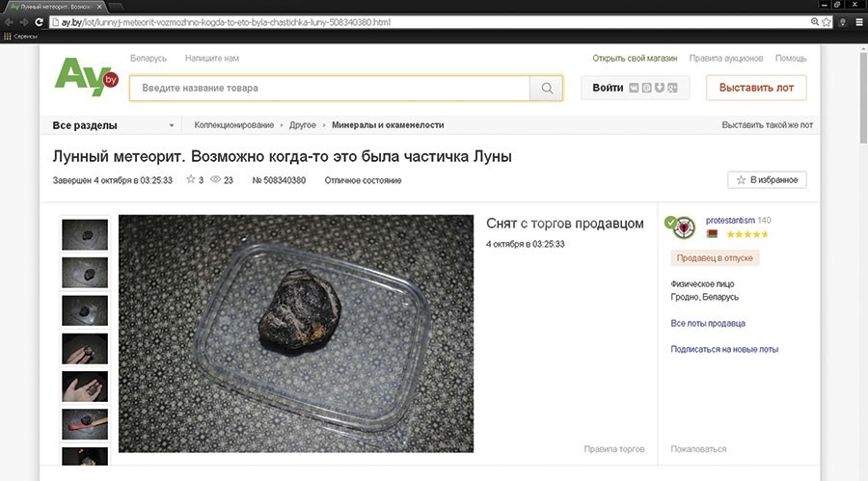The height and width of the screenshot is (481, 868).
Task: Open the Помощь link
Action: point(791,58)
